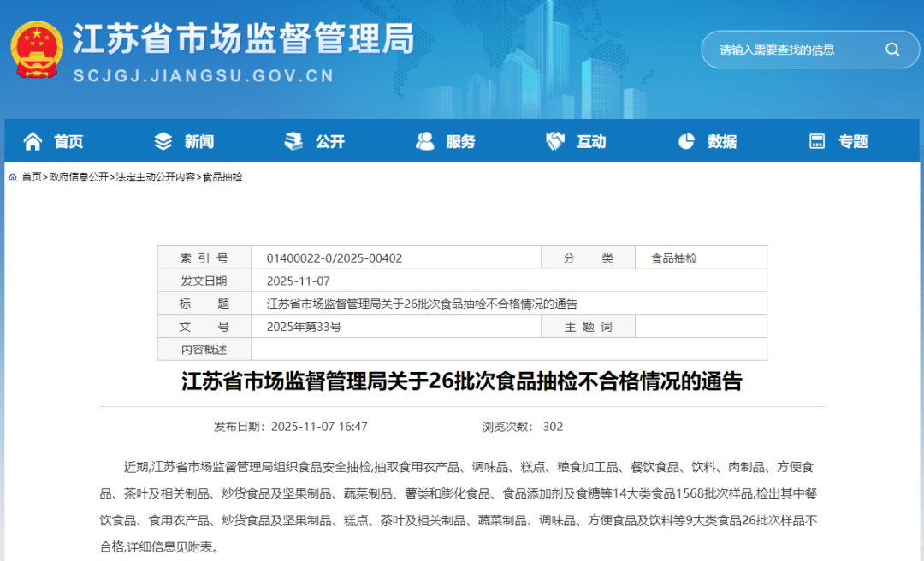Click the calculator icon next to 专题
Viewport: 924px width, 561px height.
click(x=817, y=141)
